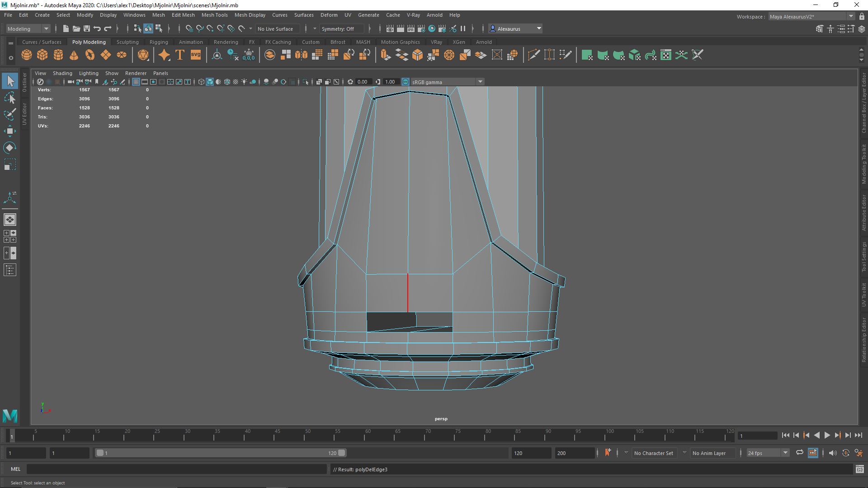Open the Workspace selector dropdown
Viewport: 868px width, 488px height.
[850, 16]
